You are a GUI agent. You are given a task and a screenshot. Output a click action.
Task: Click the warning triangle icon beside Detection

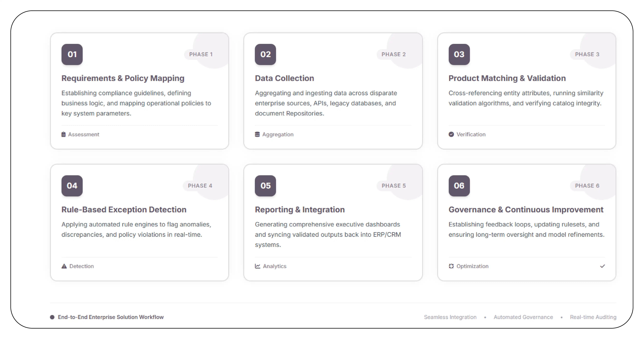click(64, 266)
